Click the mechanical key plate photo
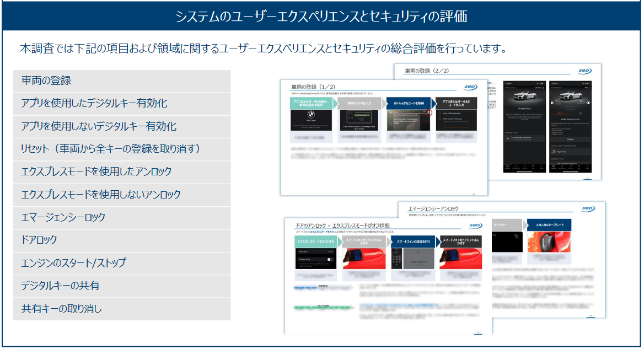The height and width of the screenshot is (349, 644). 549,246
